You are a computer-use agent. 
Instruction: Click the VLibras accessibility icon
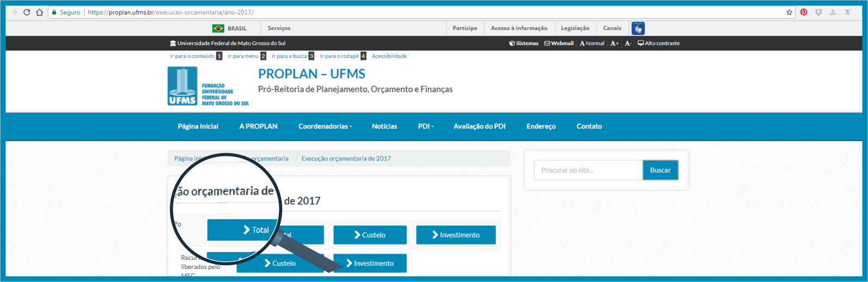point(638,28)
